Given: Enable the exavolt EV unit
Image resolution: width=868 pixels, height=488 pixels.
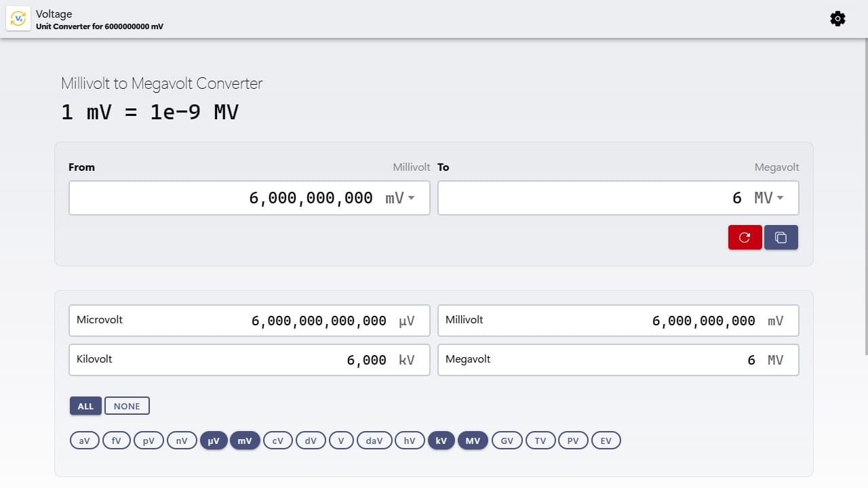Looking at the screenshot, I should (606, 440).
